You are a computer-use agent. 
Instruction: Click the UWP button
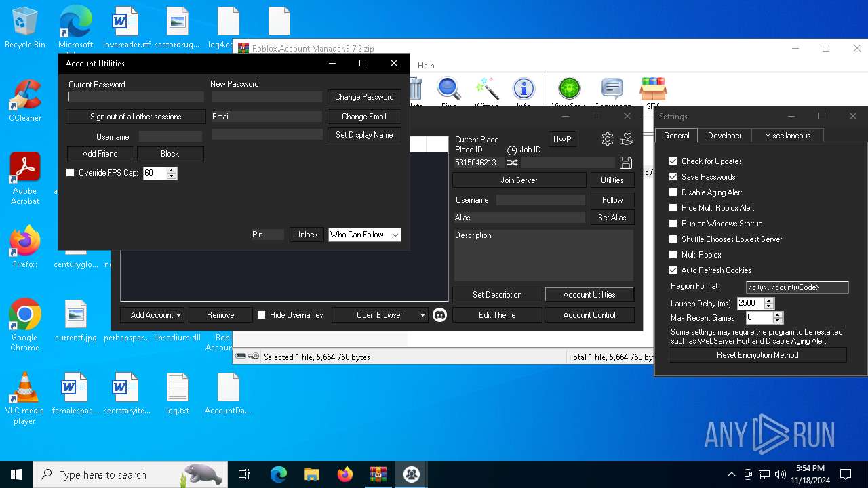pos(562,140)
